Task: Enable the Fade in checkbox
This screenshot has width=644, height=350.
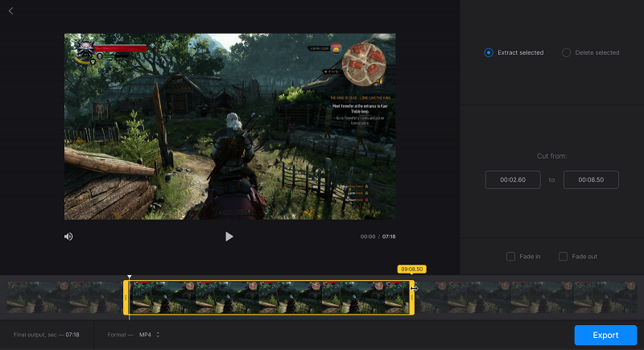Action: 510,257
